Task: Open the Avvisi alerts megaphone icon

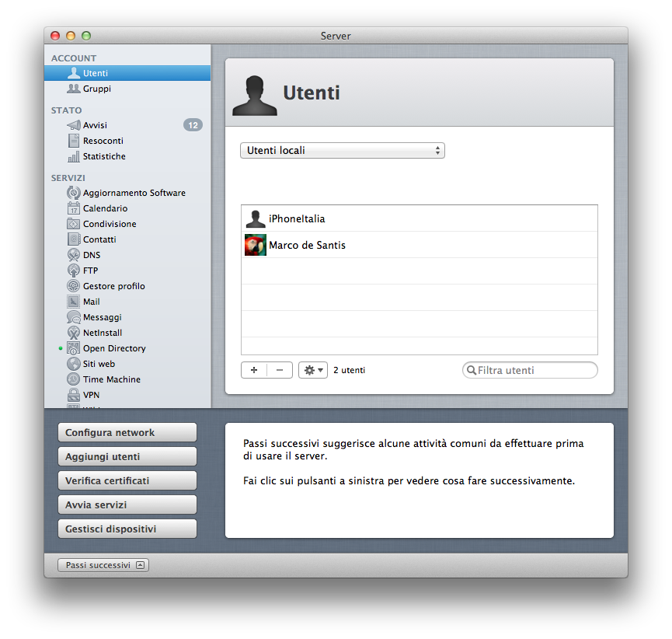Action: pyautogui.click(x=74, y=125)
